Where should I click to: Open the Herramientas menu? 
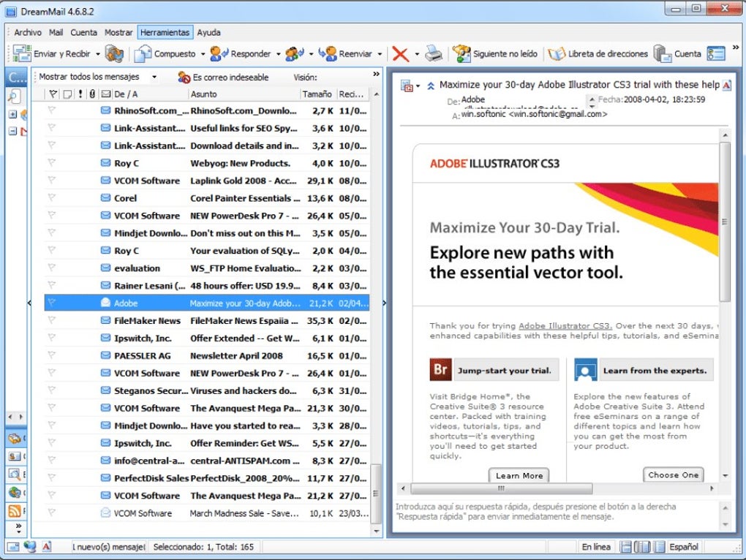[165, 32]
